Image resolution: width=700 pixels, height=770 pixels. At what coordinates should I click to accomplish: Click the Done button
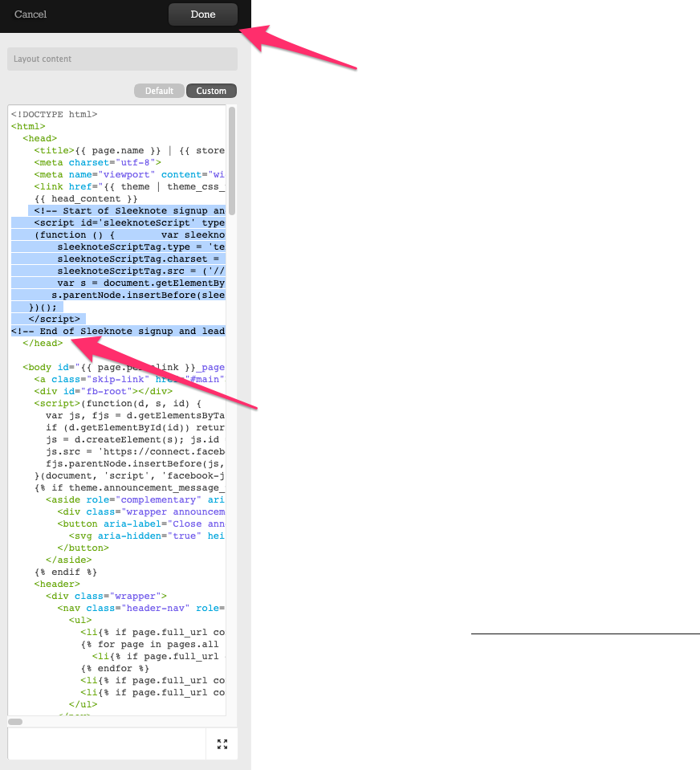tap(203, 14)
